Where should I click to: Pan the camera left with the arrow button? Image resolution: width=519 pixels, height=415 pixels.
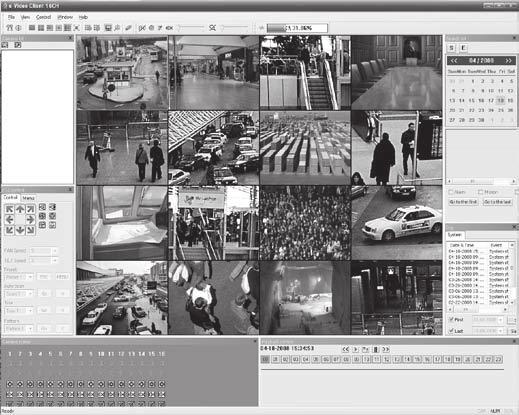pyautogui.click(x=10, y=219)
